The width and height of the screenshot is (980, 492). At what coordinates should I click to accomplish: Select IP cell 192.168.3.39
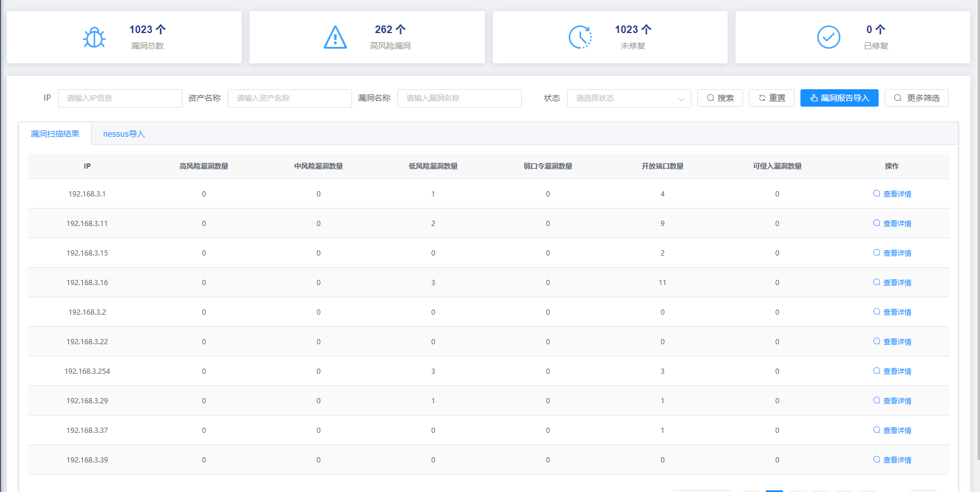pyautogui.click(x=87, y=460)
